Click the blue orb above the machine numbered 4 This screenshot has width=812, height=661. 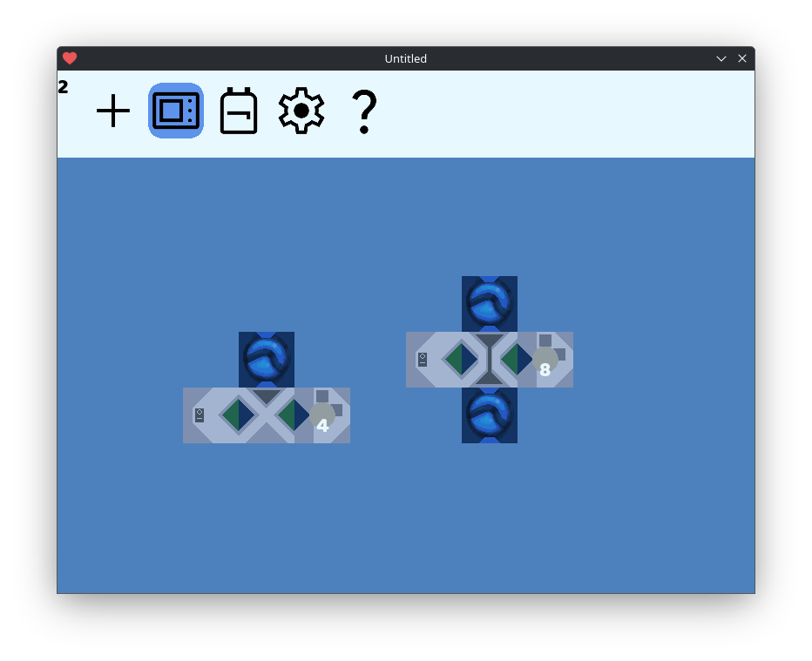tap(267, 360)
